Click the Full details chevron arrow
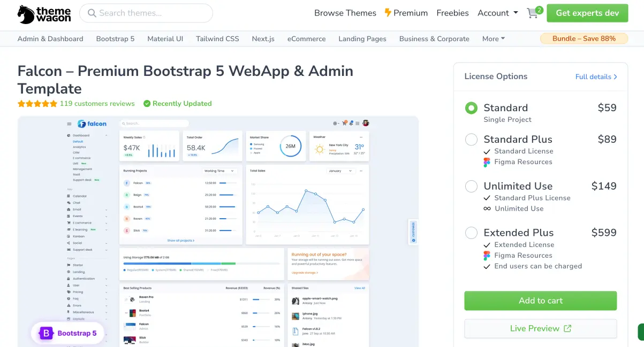Viewport: 644px width, 347px height. (x=616, y=77)
